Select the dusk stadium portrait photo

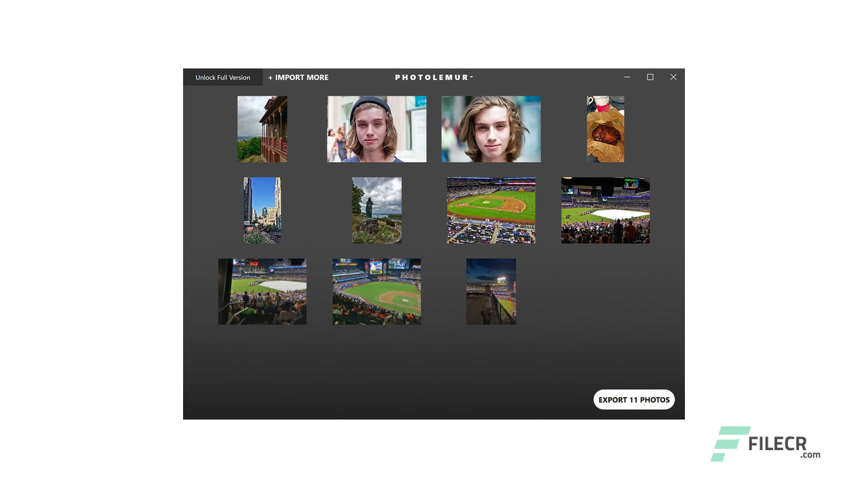[x=491, y=291]
